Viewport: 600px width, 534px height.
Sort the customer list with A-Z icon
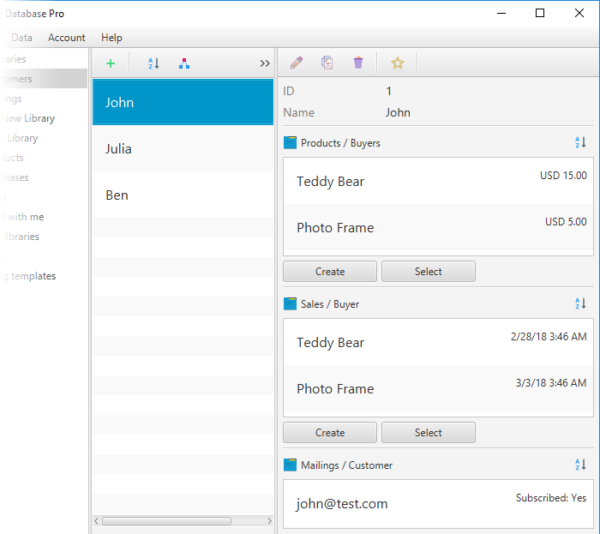(153, 63)
